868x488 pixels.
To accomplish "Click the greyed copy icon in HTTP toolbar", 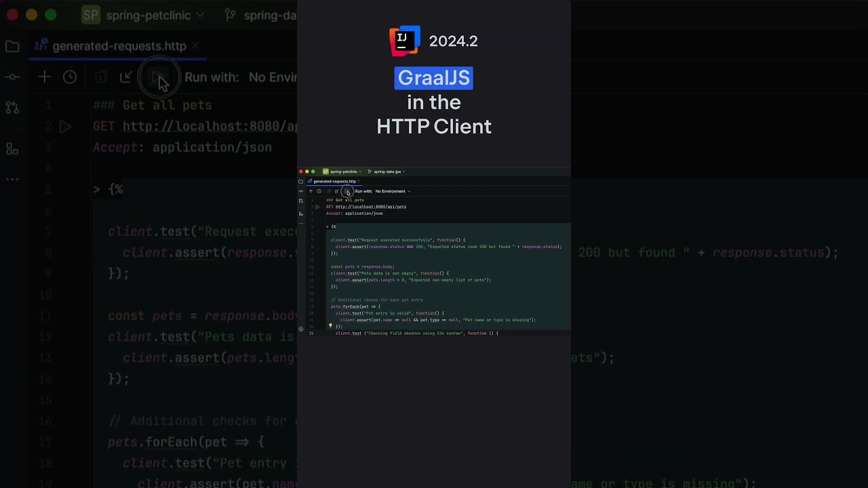I will coord(329,191).
